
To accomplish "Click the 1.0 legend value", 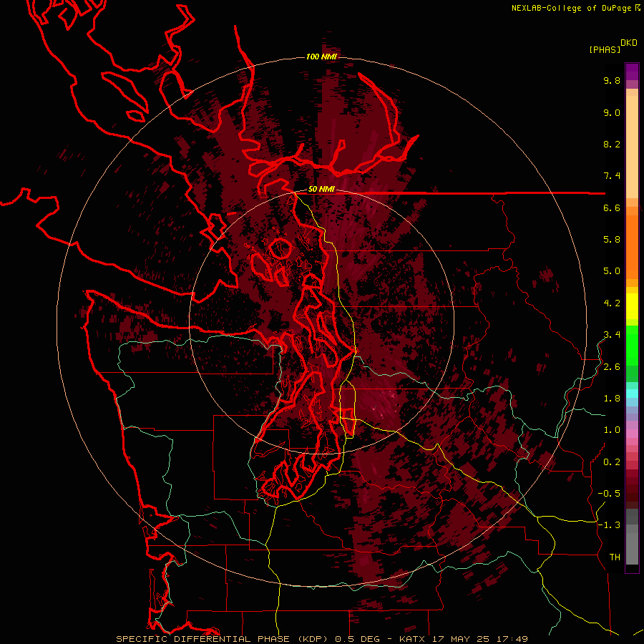I will click(612, 431).
